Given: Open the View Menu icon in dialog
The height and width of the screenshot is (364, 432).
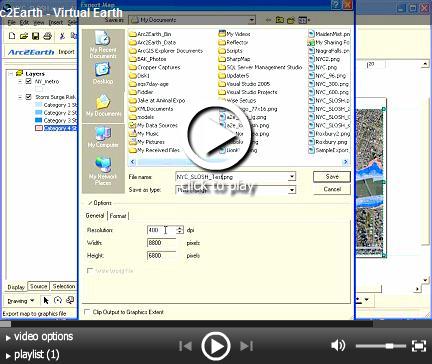Looking at the screenshot, I should (303, 20).
